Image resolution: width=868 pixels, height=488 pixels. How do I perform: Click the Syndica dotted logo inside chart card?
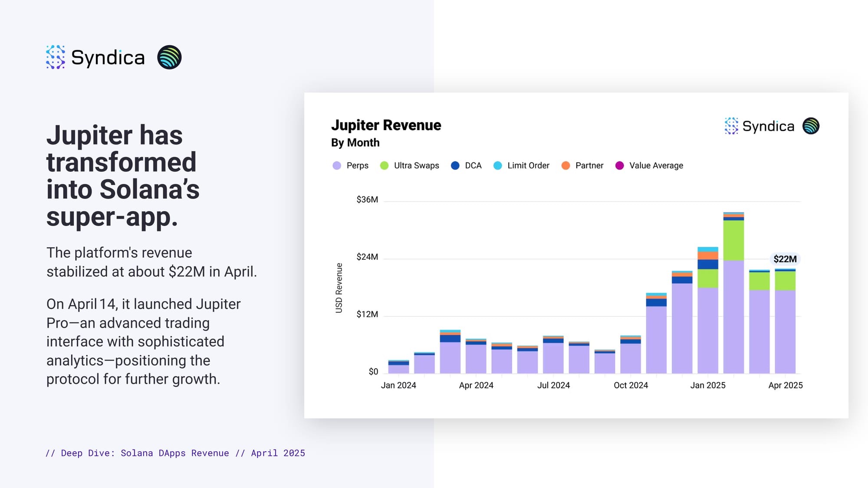731,126
